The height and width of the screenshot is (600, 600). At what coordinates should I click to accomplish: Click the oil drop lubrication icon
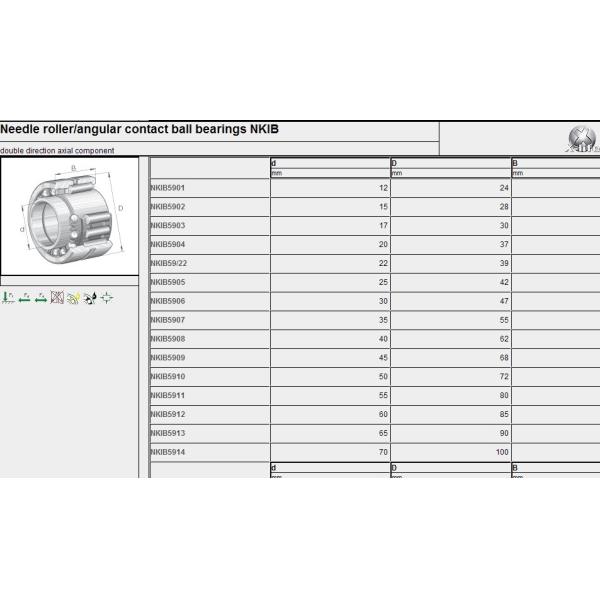click(90, 297)
